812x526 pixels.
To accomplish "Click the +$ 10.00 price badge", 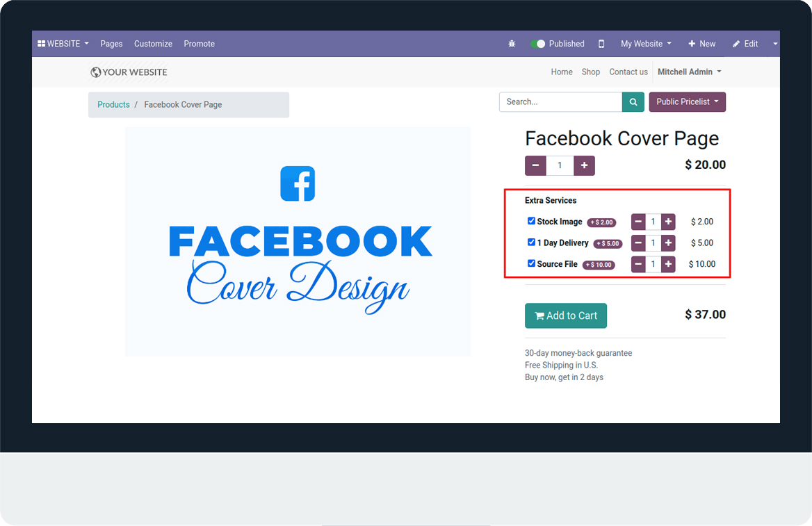I will point(599,265).
